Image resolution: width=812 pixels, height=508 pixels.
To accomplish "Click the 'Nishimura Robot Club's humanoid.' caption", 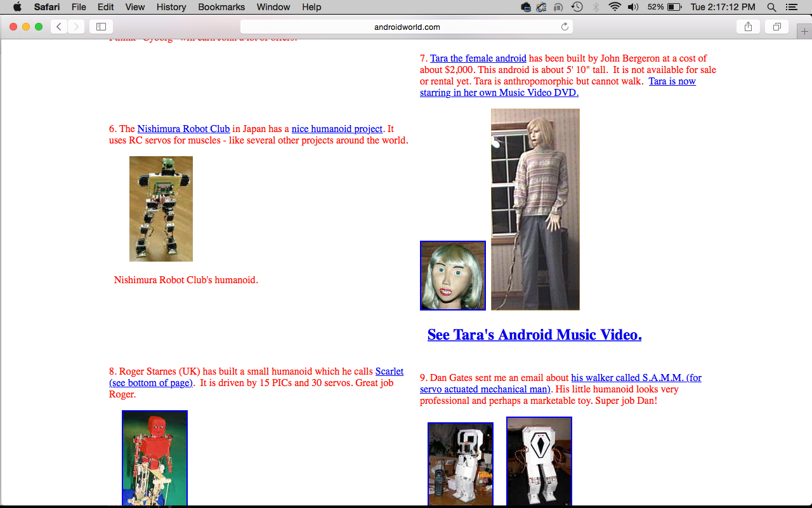I will tap(186, 280).
